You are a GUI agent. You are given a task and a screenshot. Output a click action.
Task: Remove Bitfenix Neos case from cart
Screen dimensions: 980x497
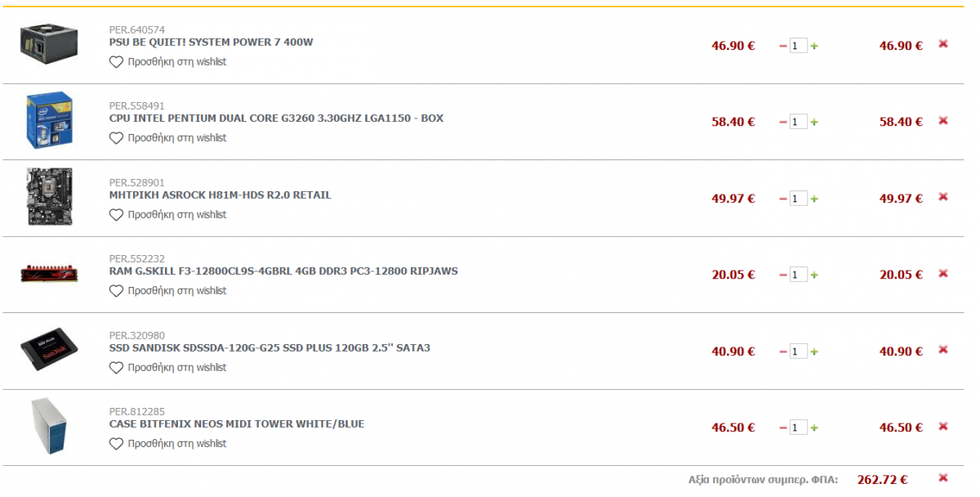pyautogui.click(x=943, y=427)
